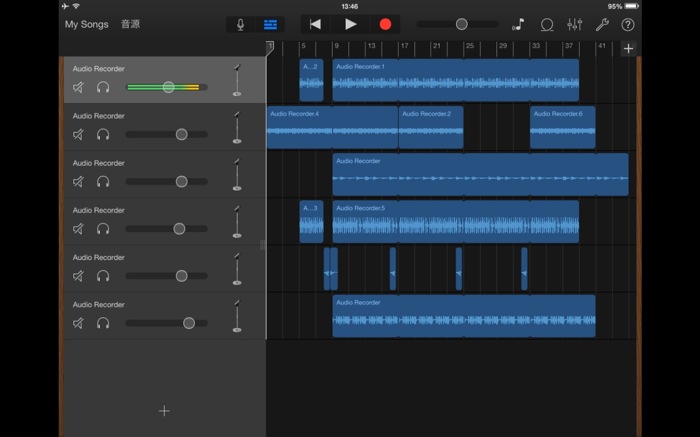Select the fifth track's small region near bar 25
700x437 pixels.
pos(458,269)
